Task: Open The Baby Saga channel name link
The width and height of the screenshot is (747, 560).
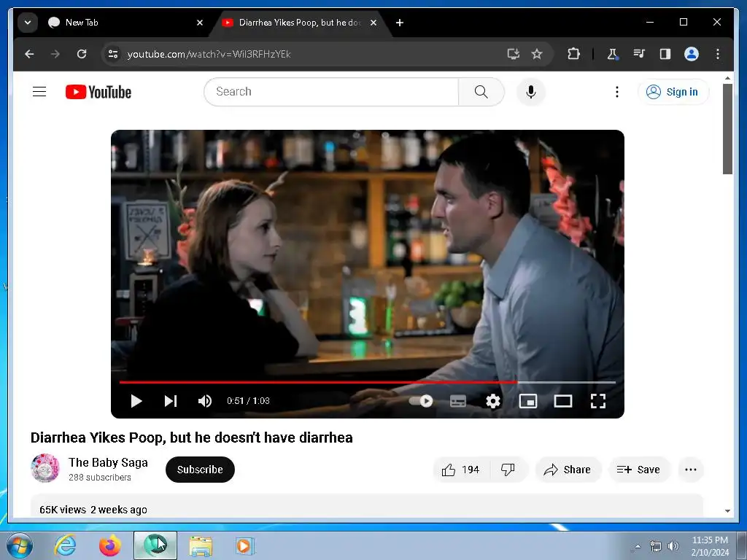Action: [108, 462]
